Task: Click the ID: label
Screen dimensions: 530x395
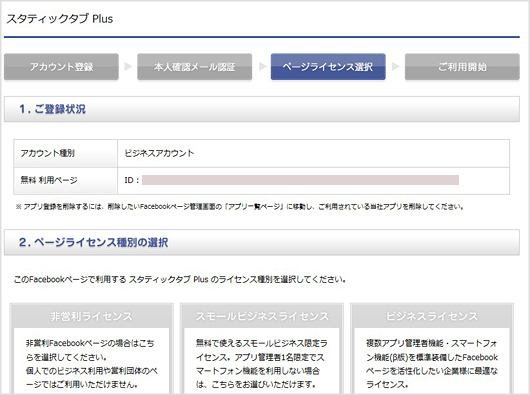Action: pyautogui.click(x=131, y=180)
